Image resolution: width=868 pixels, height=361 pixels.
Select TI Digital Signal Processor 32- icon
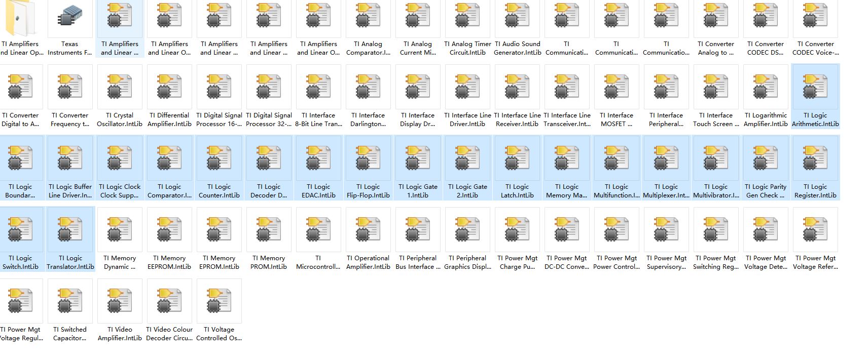(x=269, y=87)
